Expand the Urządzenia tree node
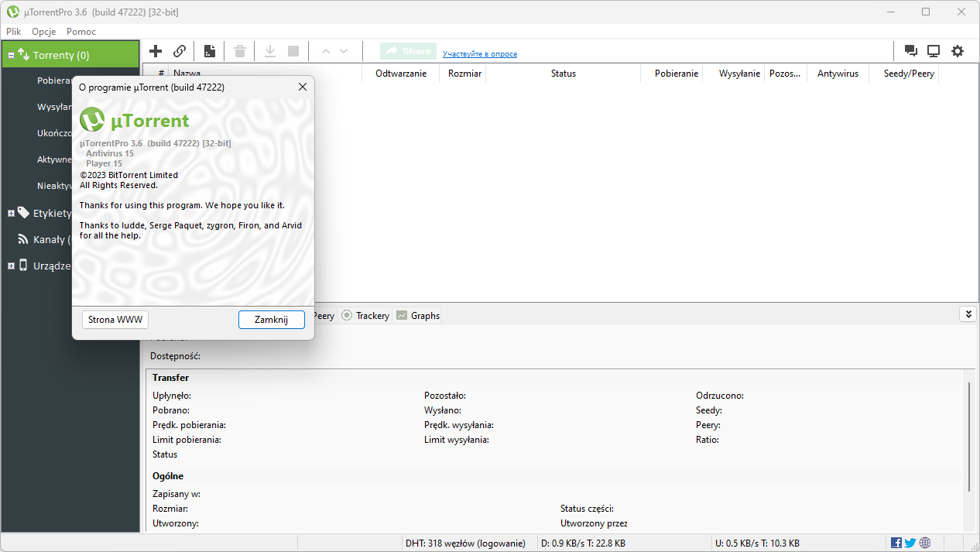This screenshot has width=980, height=552. coord(11,266)
